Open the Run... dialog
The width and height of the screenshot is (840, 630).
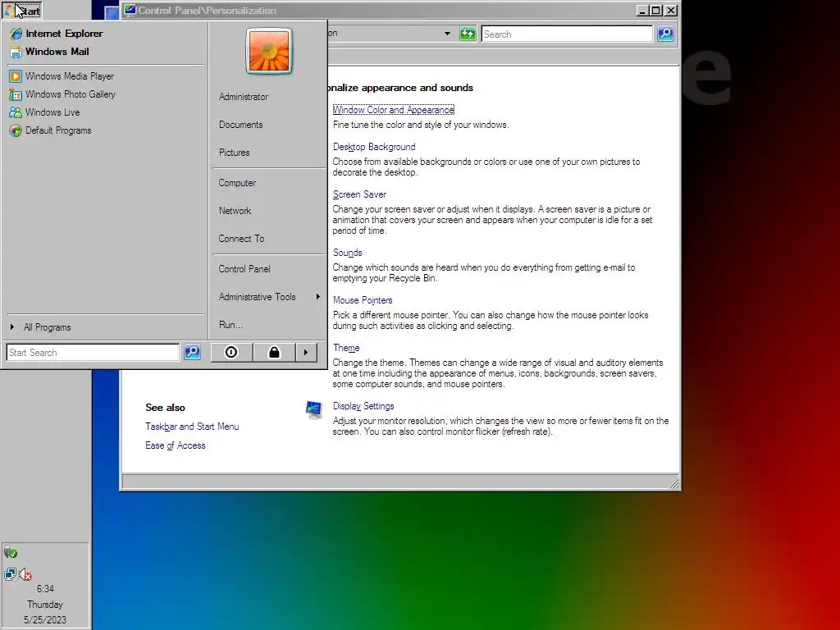[231, 325]
